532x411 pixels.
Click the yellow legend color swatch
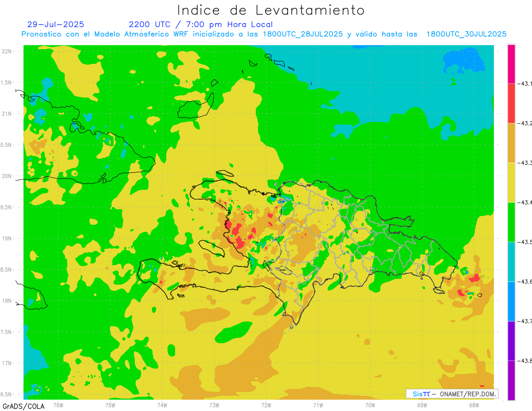click(x=511, y=182)
